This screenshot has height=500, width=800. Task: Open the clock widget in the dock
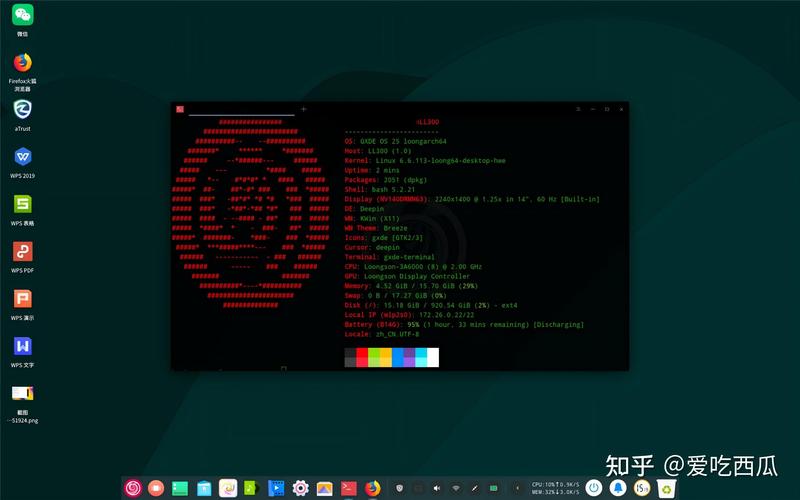(x=642, y=488)
